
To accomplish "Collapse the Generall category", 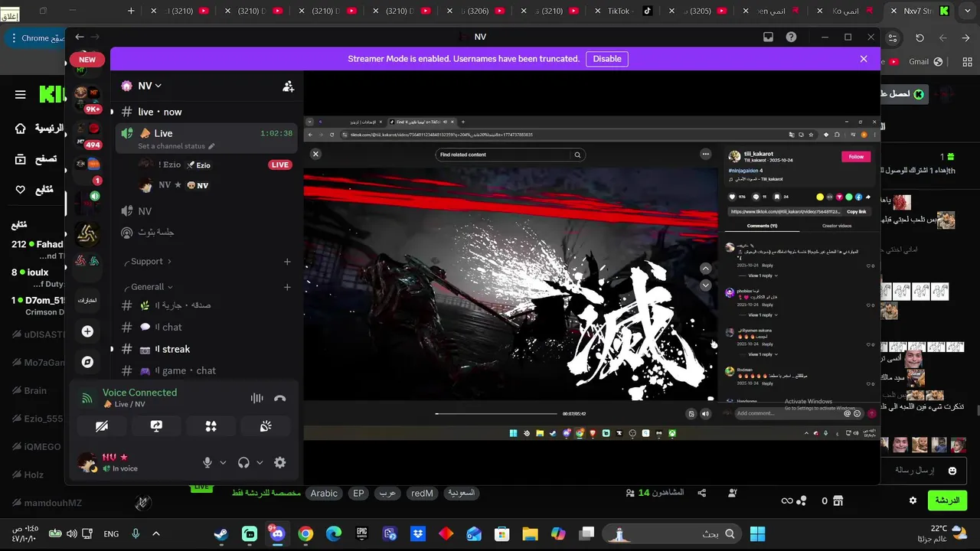I will [x=149, y=287].
